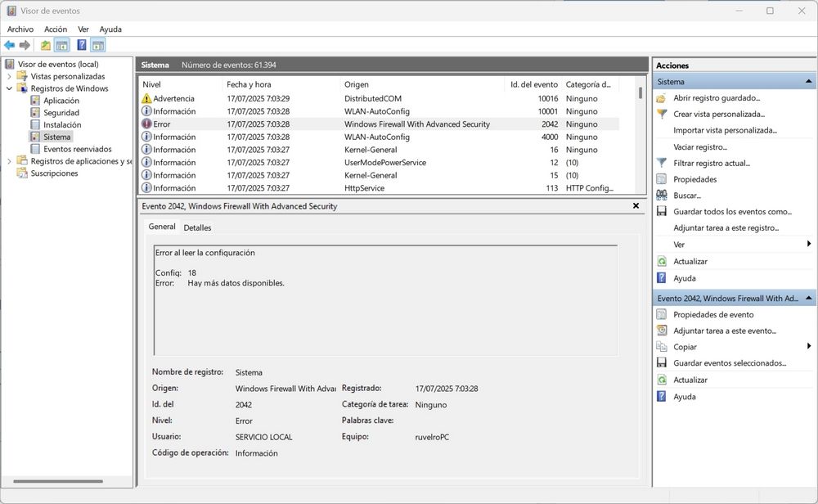
Task: Open the Ver submenu in Actions pane
Action: click(679, 244)
